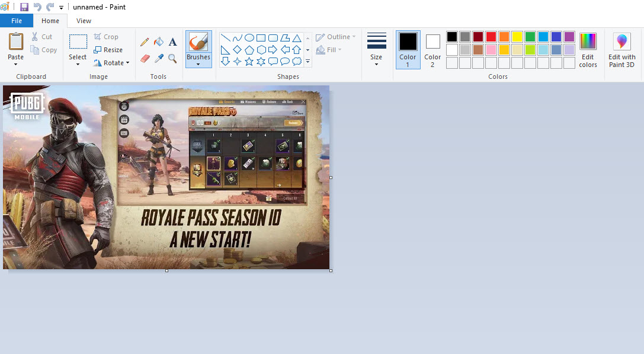Open Edit colors dialog
644x354 pixels.
click(x=588, y=50)
